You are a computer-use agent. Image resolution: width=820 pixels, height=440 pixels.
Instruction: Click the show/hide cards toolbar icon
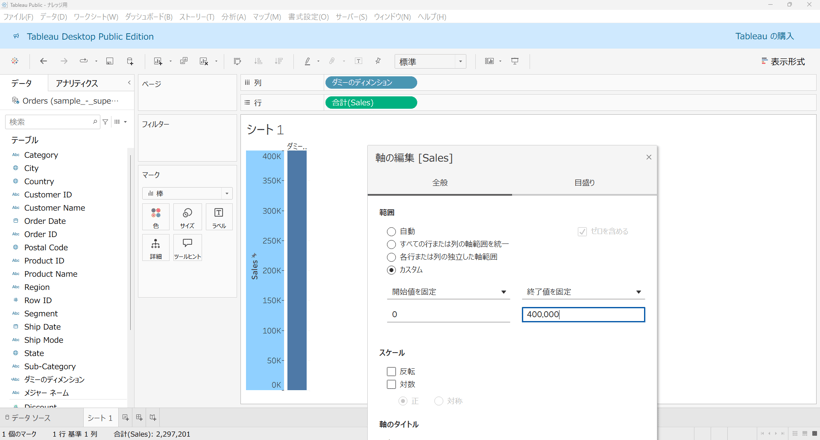point(489,61)
